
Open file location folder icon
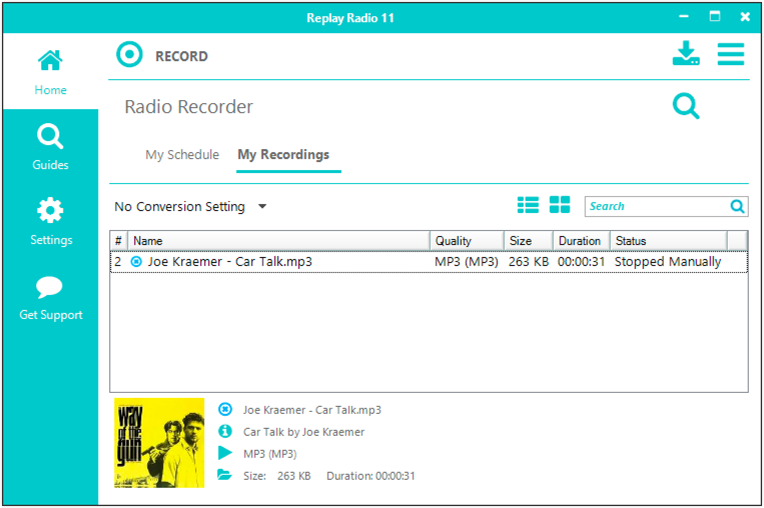point(224,475)
